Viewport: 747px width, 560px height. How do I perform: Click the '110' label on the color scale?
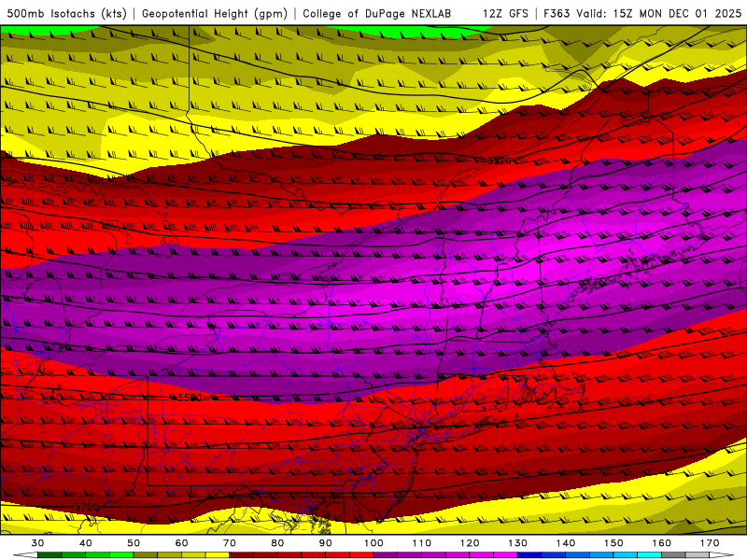pyautogui.click(x=422, y=543)
